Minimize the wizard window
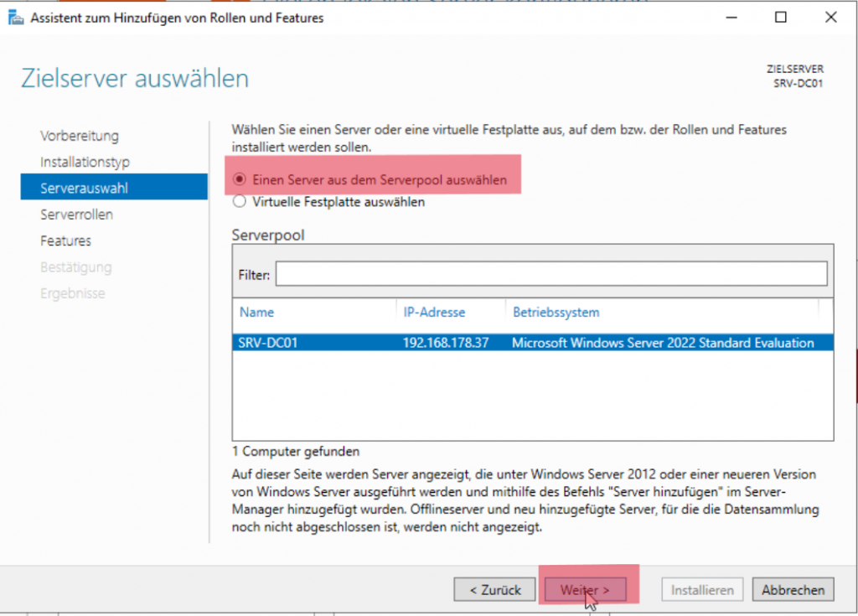The image size is (858, 616). point(733,18)
